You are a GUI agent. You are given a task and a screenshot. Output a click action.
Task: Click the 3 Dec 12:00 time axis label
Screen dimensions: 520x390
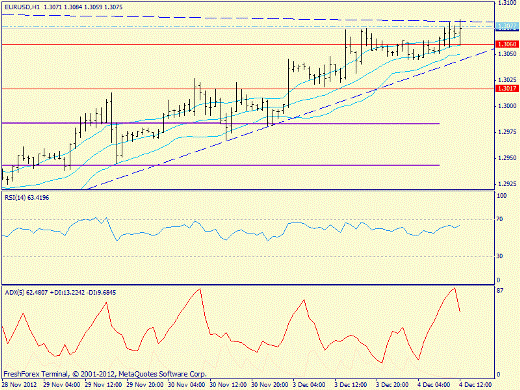tap(351, 384)
